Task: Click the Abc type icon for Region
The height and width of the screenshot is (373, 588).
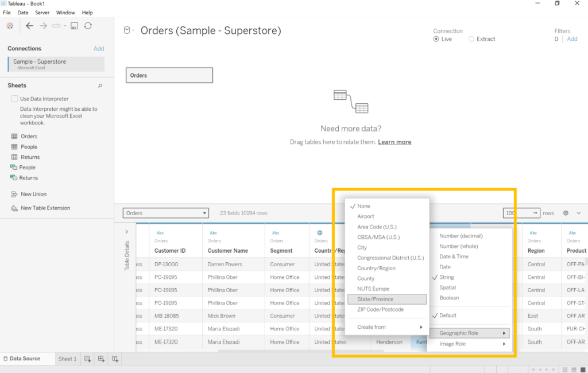Action: 533,233
